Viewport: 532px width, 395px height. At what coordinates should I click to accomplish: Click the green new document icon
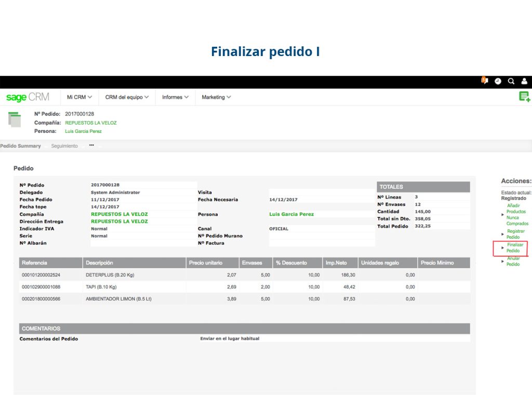click(x=524, y=97)
